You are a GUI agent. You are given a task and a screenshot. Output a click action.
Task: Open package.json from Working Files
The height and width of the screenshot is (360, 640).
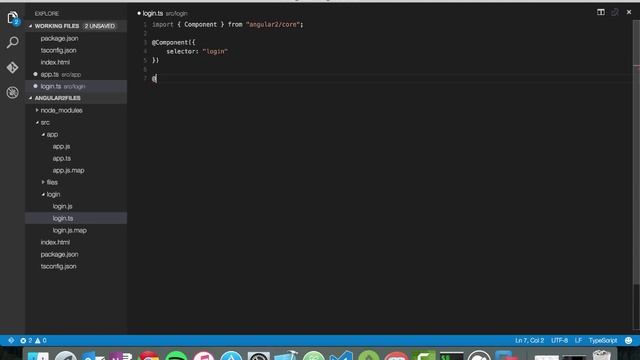pos(60,38)
